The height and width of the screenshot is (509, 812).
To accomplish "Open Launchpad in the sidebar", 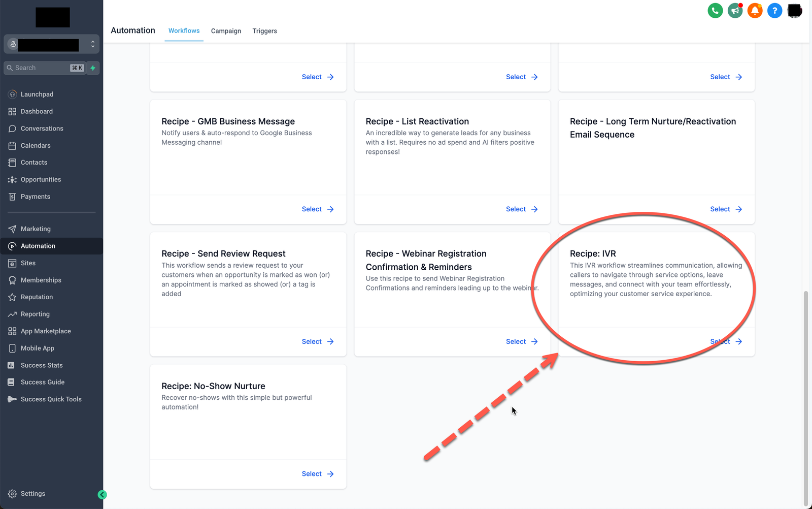I will click(x=37, y=94).
